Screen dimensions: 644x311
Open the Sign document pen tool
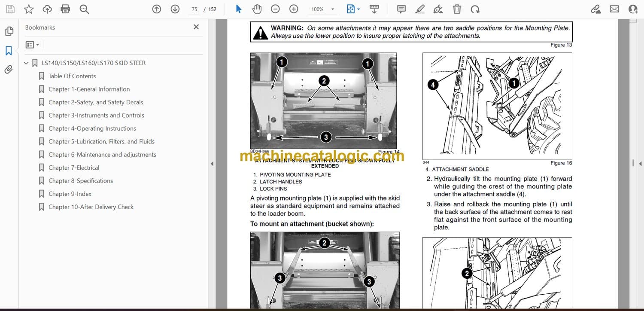click(438, 9)
